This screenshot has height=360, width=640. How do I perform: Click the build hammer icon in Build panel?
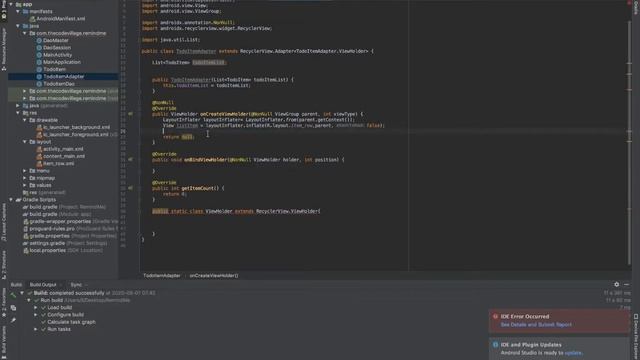coord(13,295)
